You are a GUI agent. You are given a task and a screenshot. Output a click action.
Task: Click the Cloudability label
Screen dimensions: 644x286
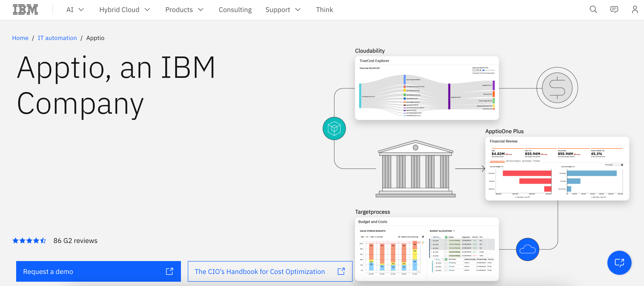click(x=370, y=51)
